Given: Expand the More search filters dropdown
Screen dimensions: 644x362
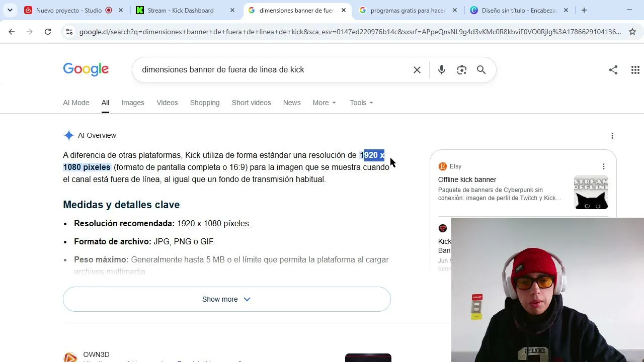Looking at the screenshot, I should [x=324, y=103].
